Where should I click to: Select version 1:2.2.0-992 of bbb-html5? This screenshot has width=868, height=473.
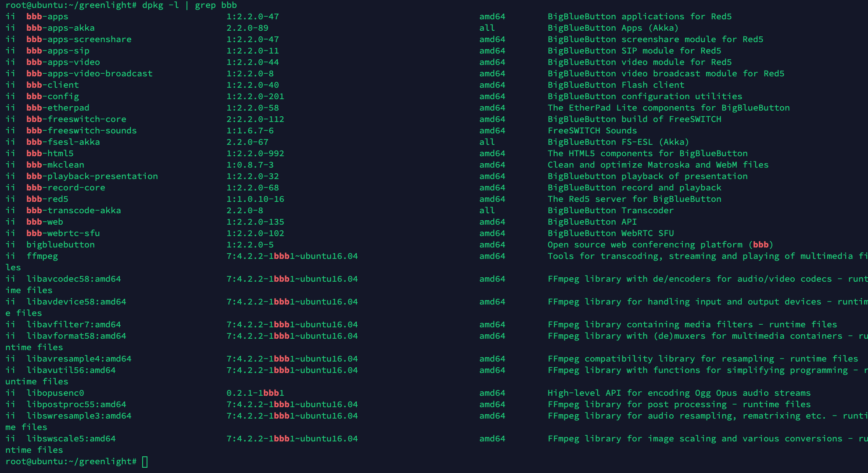coord(255,154)
